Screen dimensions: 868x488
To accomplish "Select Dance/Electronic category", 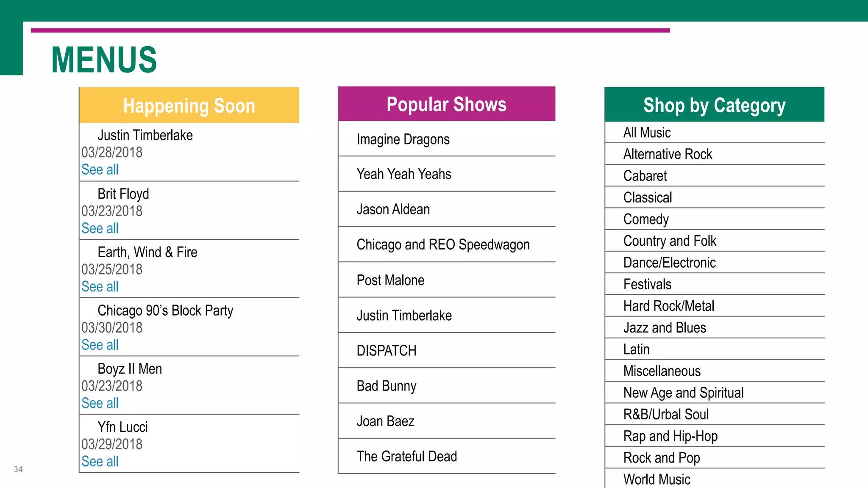I will pyautogui.click(x=715, y=263).
